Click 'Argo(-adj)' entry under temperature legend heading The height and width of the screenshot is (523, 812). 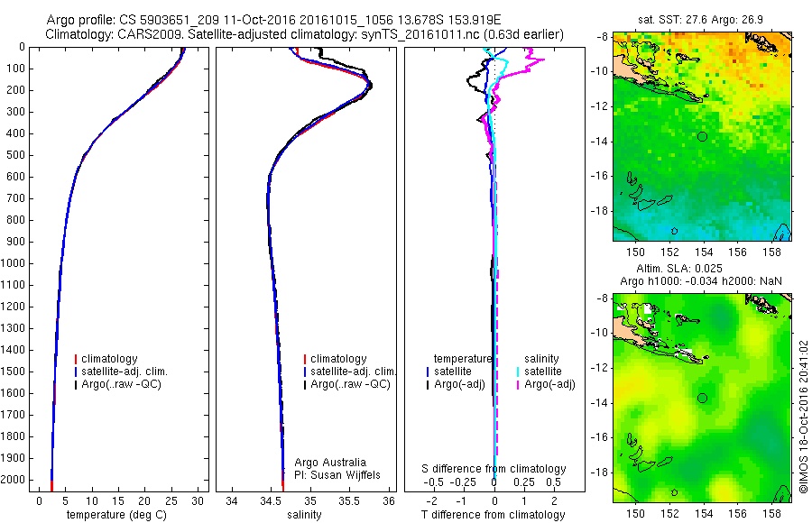point(459,384)
